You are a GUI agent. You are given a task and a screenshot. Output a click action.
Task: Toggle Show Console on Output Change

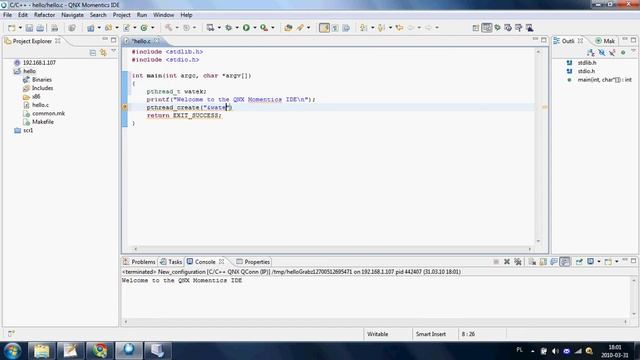(x=553, y=262)
